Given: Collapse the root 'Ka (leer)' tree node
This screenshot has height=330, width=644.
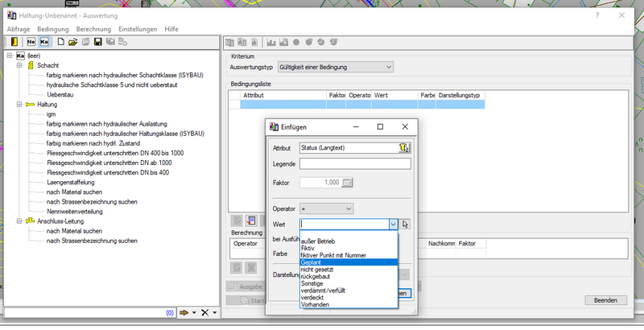Looking at the screenshot, I should [10, 56].
